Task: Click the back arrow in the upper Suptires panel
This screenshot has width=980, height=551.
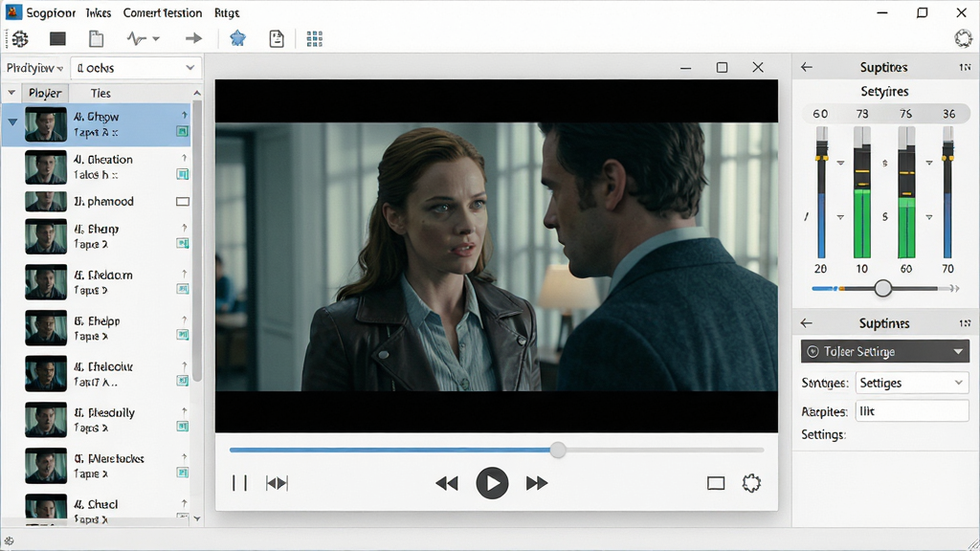Action: 807,67
